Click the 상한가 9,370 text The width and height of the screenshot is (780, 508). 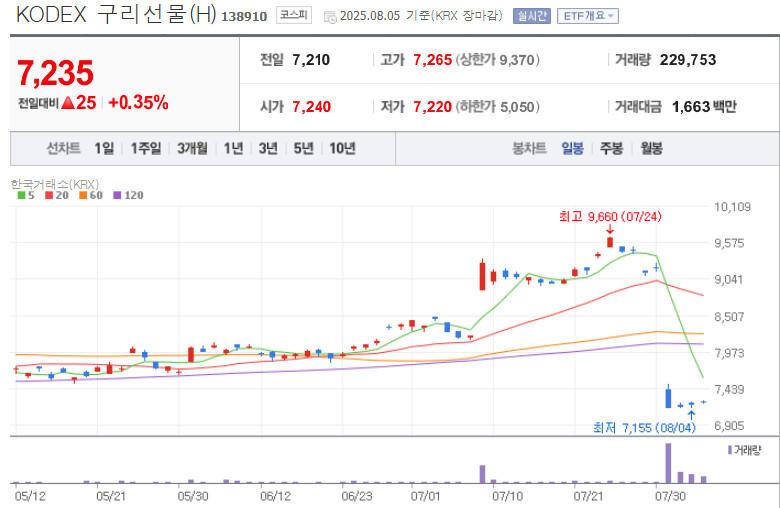tap(498, 60)
